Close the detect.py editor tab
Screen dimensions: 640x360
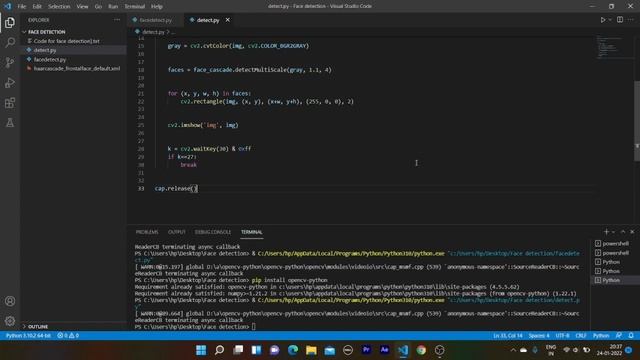(228, 20)
